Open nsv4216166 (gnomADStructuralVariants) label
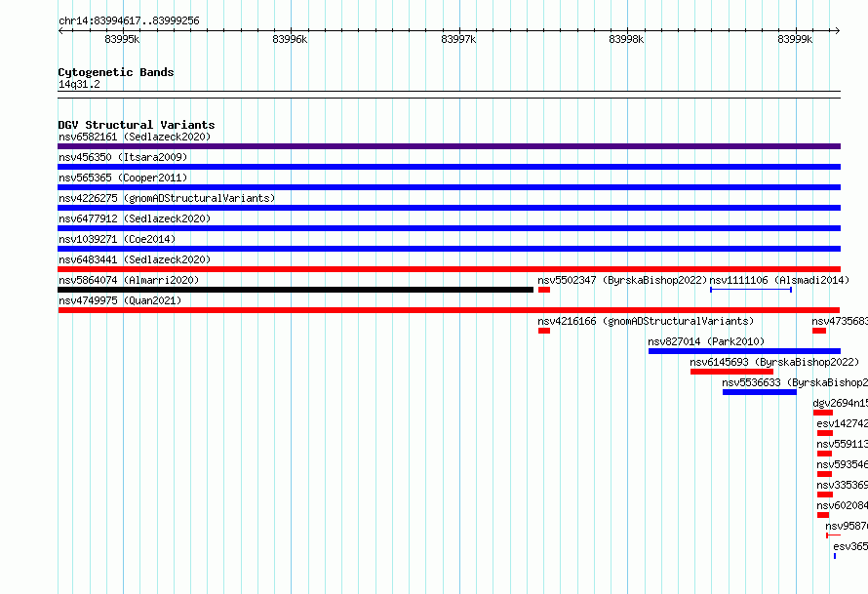The width and height of the screenshot is (868, 594). point(646,321)
